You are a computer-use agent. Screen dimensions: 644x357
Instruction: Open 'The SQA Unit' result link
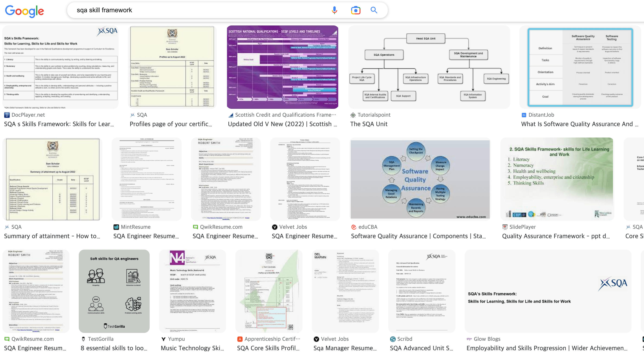(369, 124)
